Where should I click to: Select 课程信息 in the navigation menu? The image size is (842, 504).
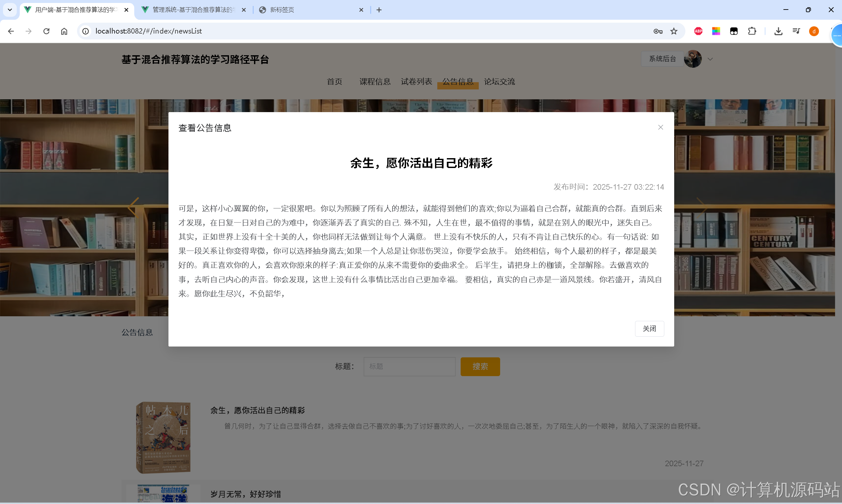pos(375,82)
